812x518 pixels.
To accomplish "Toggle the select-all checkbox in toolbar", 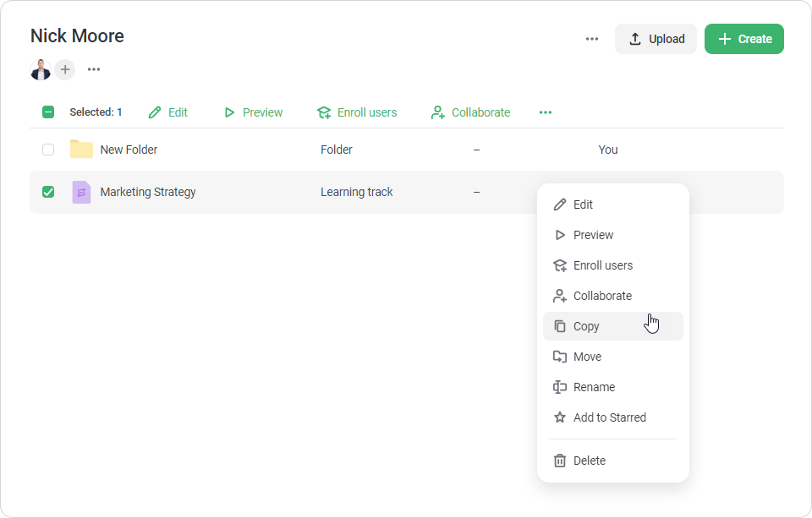I will [x=48, y=112].
